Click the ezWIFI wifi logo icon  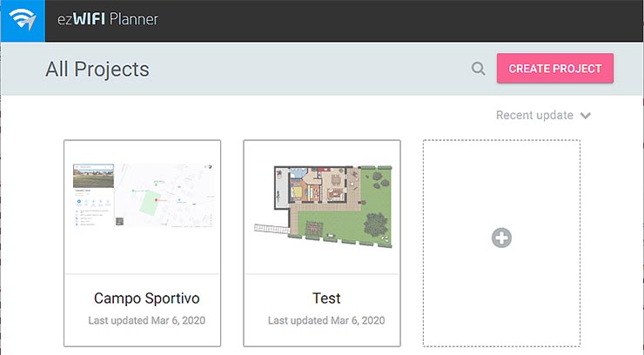click(x=22, y=20)
